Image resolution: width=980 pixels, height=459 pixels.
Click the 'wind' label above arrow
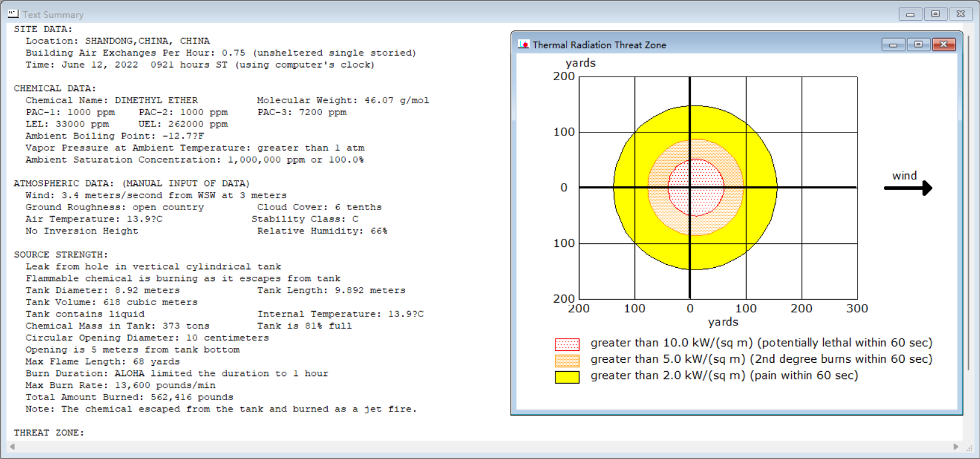905,176
